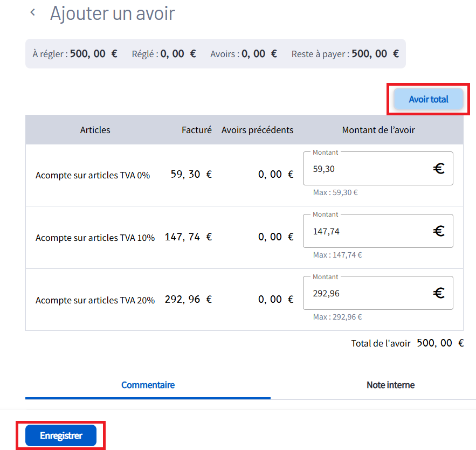This screenshot has width=476, height=450.
Task: Click the Articles column header
Action: click(95, 130)
